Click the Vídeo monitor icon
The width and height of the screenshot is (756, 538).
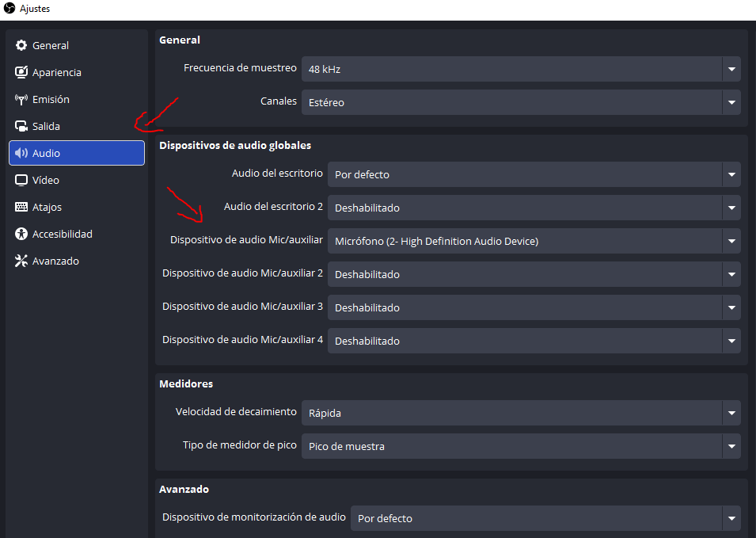click(x=21, y=180)
